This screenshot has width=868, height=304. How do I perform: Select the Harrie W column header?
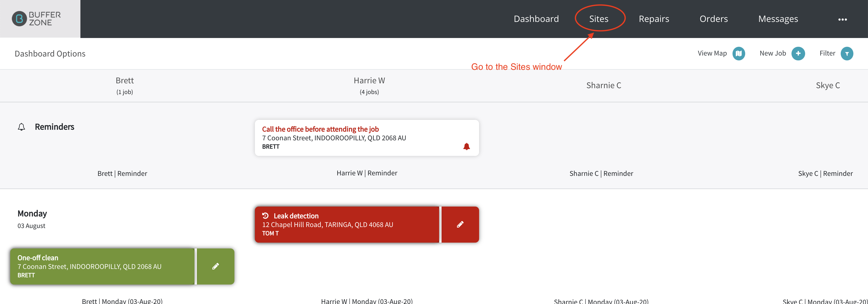pyautogui.click(x=369, y=80)
